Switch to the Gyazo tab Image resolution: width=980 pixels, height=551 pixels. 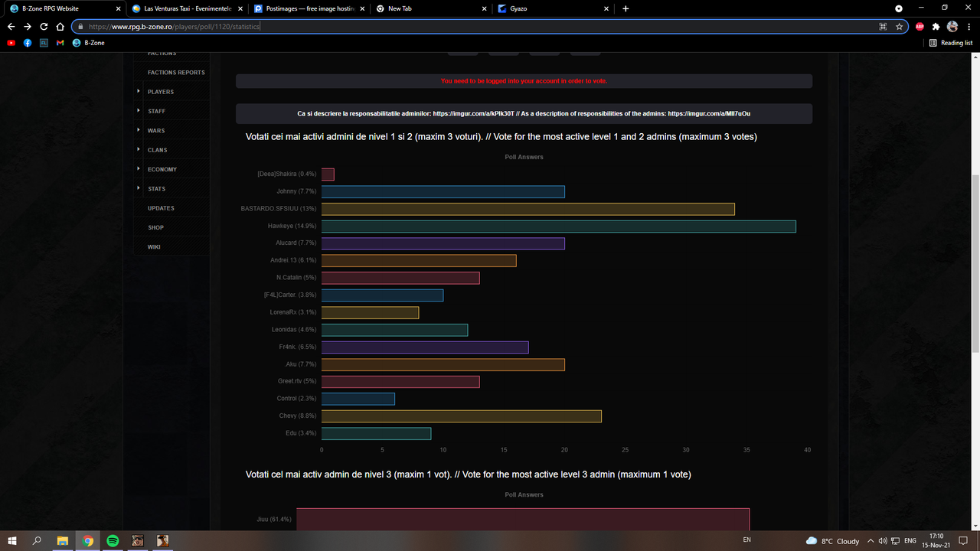554,8
